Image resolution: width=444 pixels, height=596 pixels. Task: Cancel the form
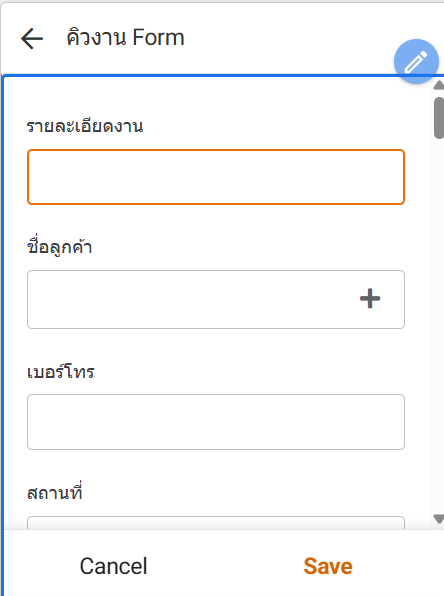113,566
